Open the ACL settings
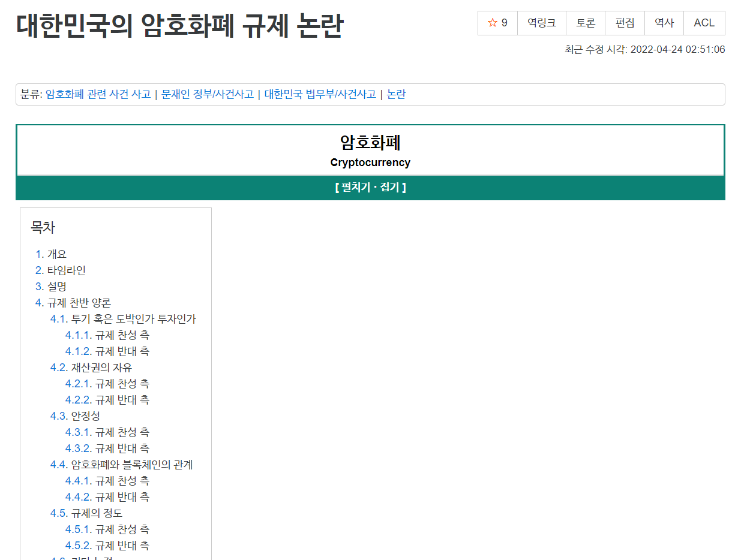The image size is (738, 560). pos(704,23)
